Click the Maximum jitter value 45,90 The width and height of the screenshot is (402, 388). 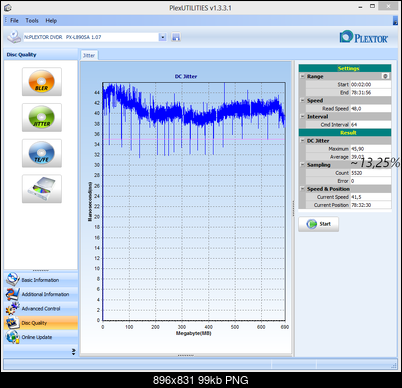[358, 149]
